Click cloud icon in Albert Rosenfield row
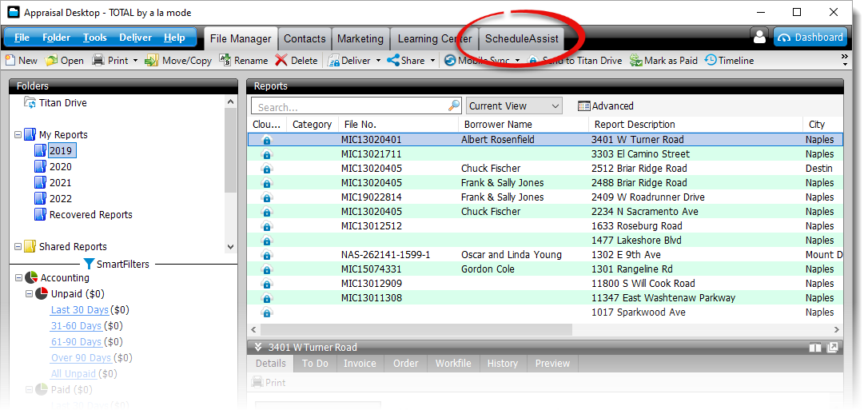The height and width of the screenshot is (410, 868). tap(267, 140)
